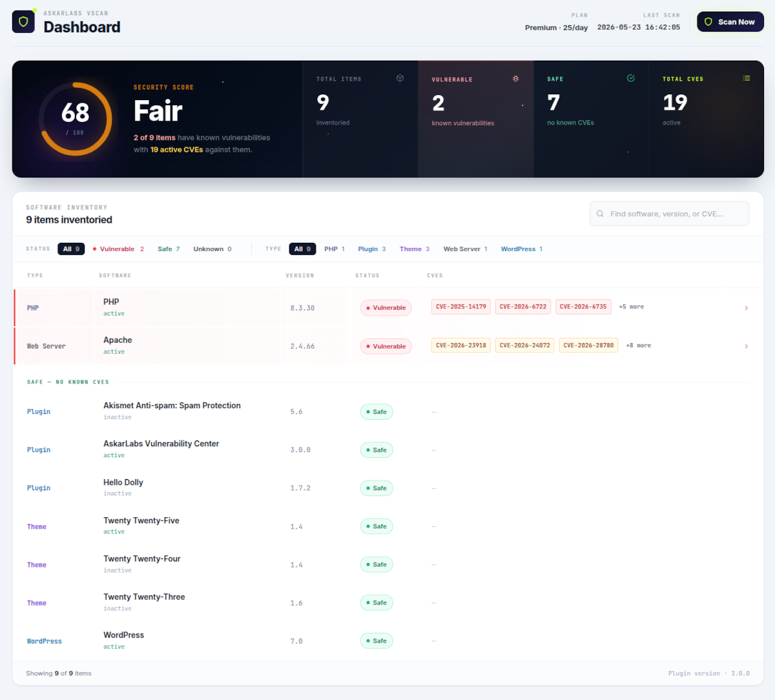Viewport: 775px width, 700px height.
Task: Click Showing 9 of 9 items text
Action: tap(59, 674)
